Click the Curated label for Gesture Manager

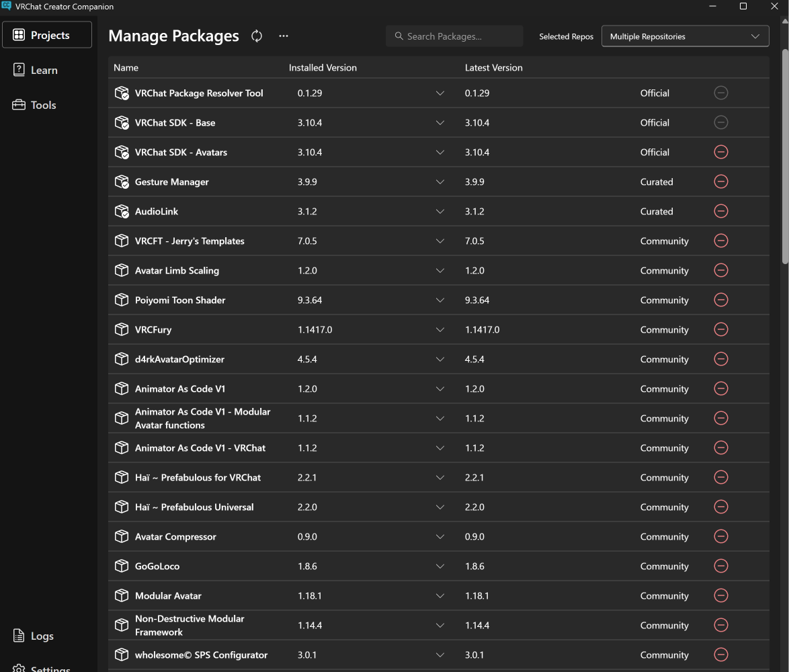coord(657,181)
